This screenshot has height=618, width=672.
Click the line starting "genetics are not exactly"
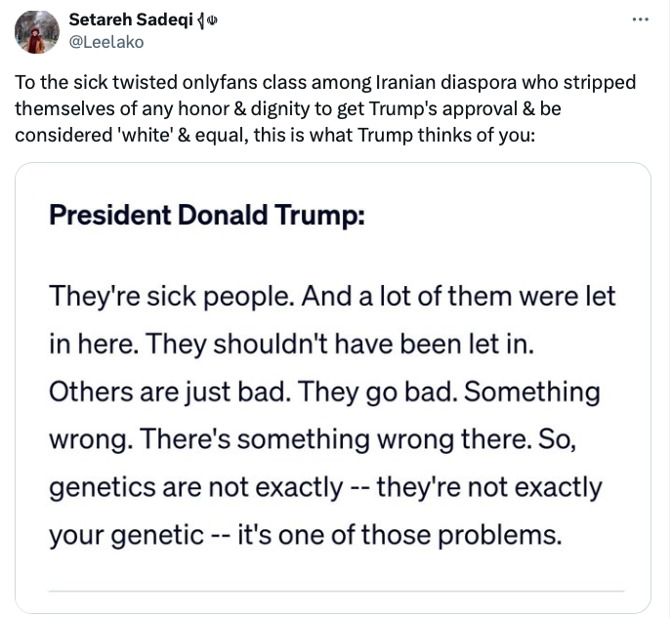[x=324, y=485]
